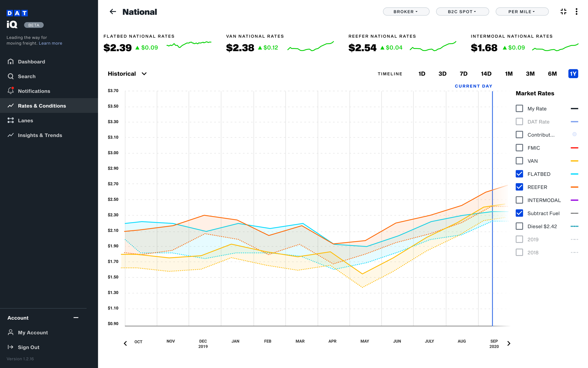Open the PER MILE dropdown
Screen dimensions: 588x368
pos(522,12)
